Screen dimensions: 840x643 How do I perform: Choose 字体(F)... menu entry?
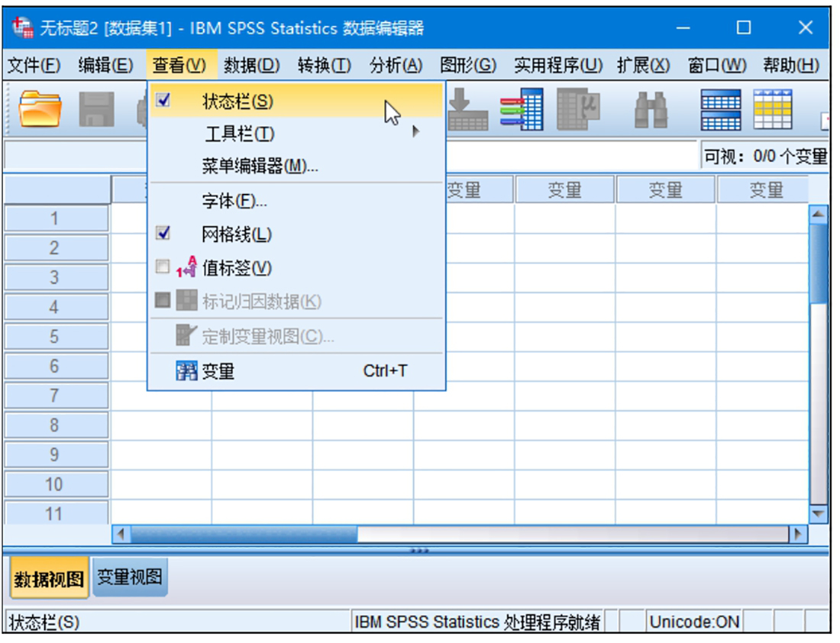296,202
